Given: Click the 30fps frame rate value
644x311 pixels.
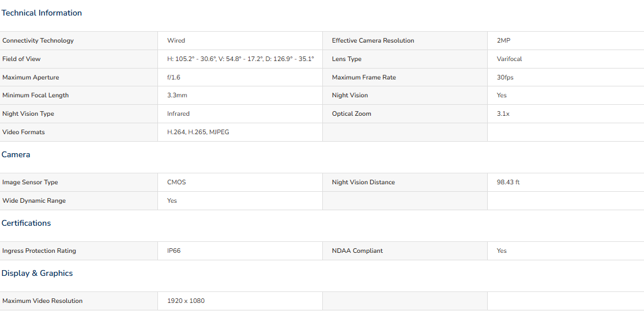Looking at the screenshot, I should pyautogui.click(x=505, y=77).
